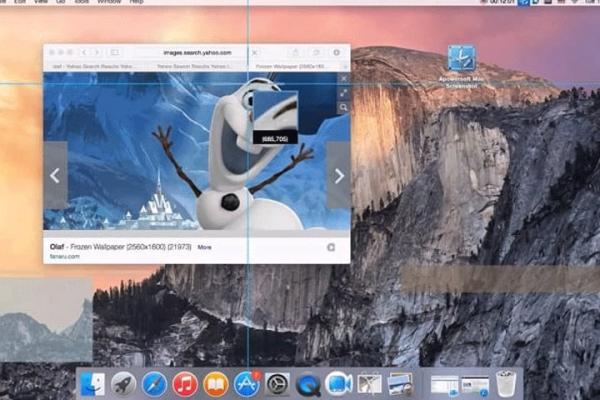Select the Frozen Wallpaper tab
This screenshot has width=600, height=400.
(x=291, y=66)
